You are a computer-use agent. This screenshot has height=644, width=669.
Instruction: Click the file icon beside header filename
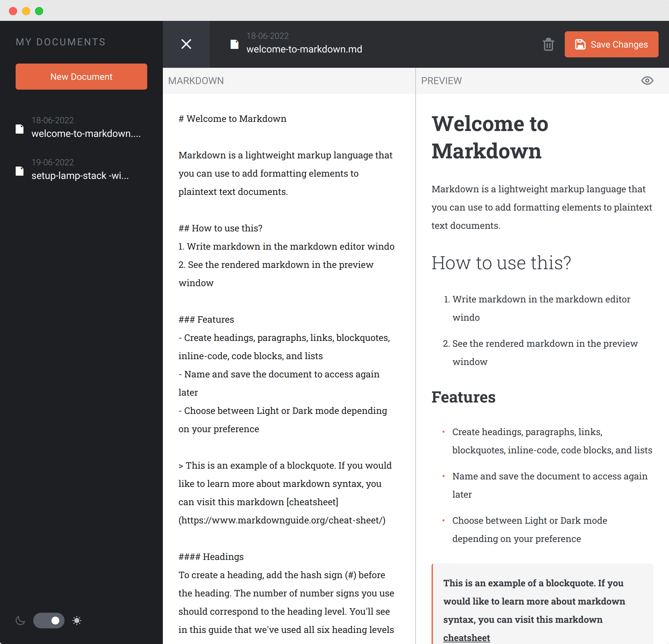tap(234, 44)
